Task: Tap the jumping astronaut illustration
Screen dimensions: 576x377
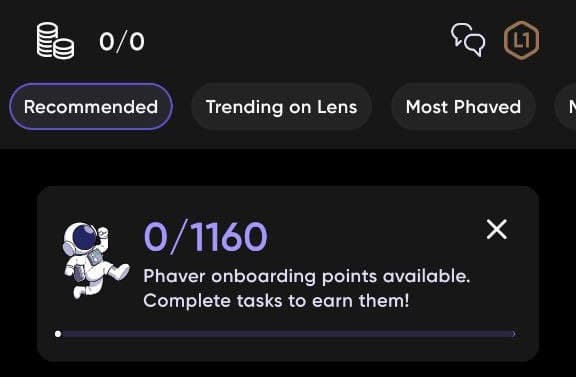Action: coord(96,261)
